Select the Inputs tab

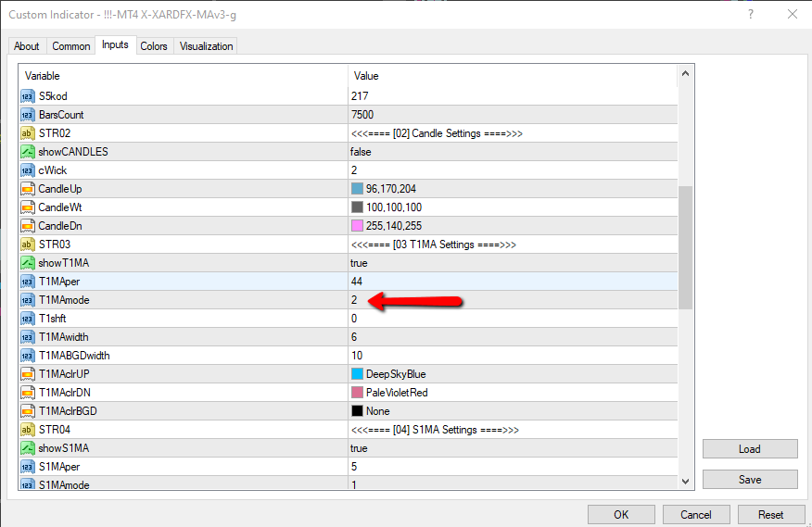115,45
